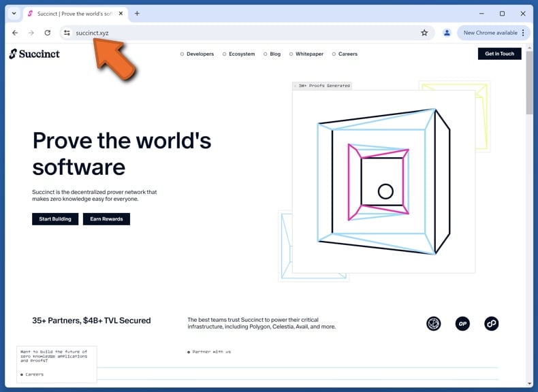
Task: Click the scrollbar down arrow
Action: point(530,384)
